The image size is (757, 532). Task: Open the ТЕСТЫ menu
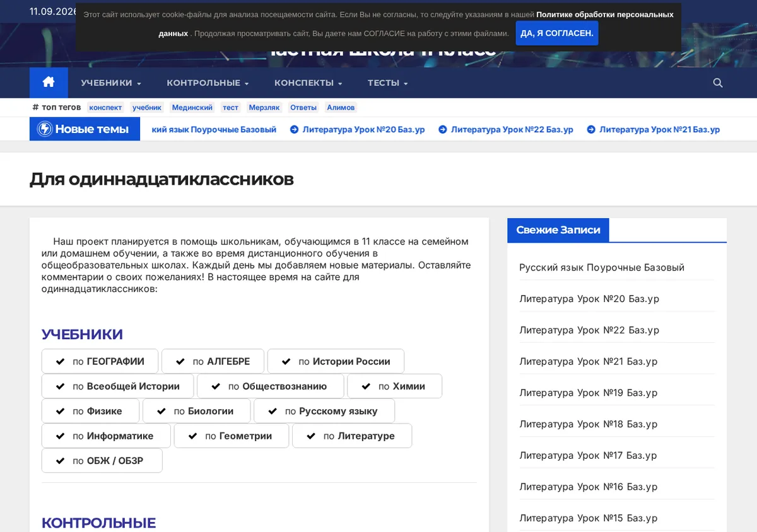[388, 83]
